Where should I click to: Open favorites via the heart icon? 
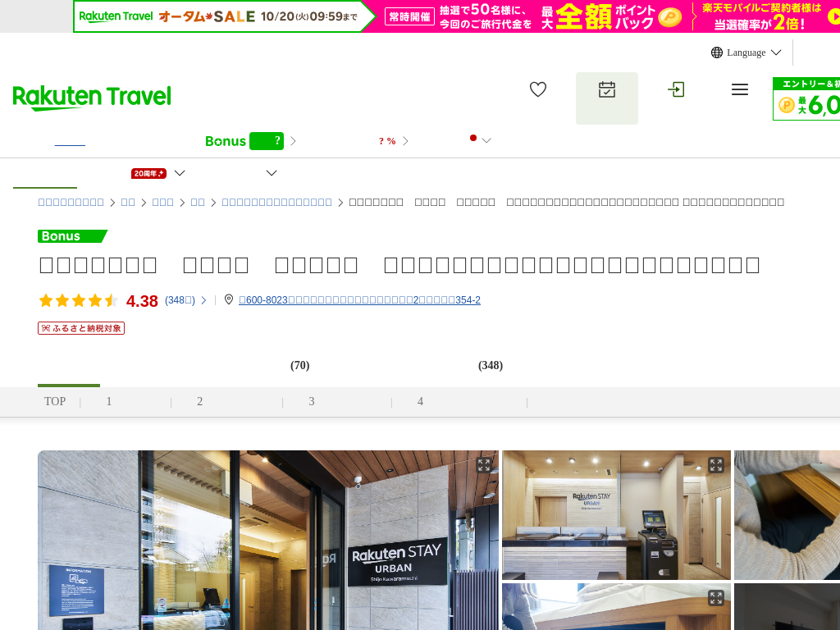[x=538, y=89]
